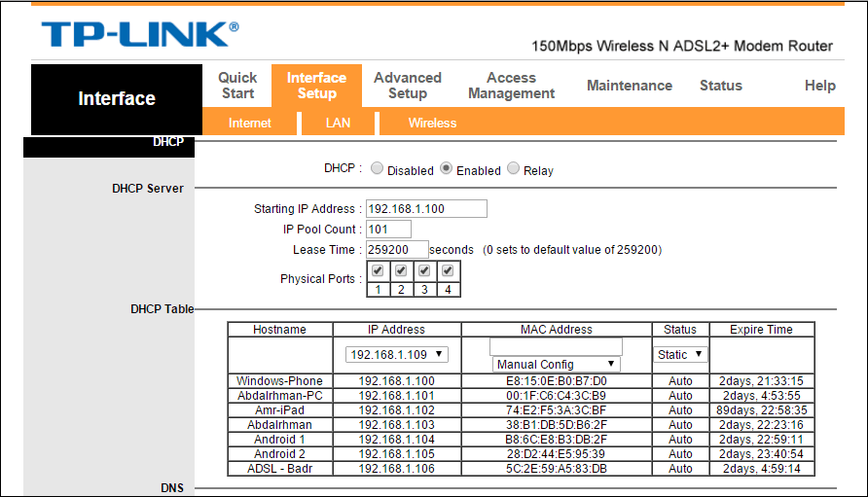Toggle Physical Port 4 checkbox
Viewport: 868px width, 497px height.
448,270
